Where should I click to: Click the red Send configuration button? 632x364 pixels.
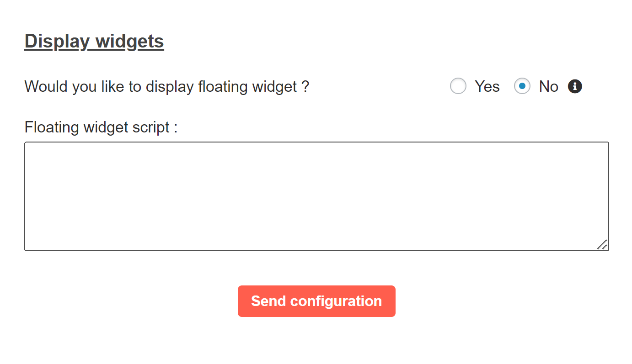(316, 301)
